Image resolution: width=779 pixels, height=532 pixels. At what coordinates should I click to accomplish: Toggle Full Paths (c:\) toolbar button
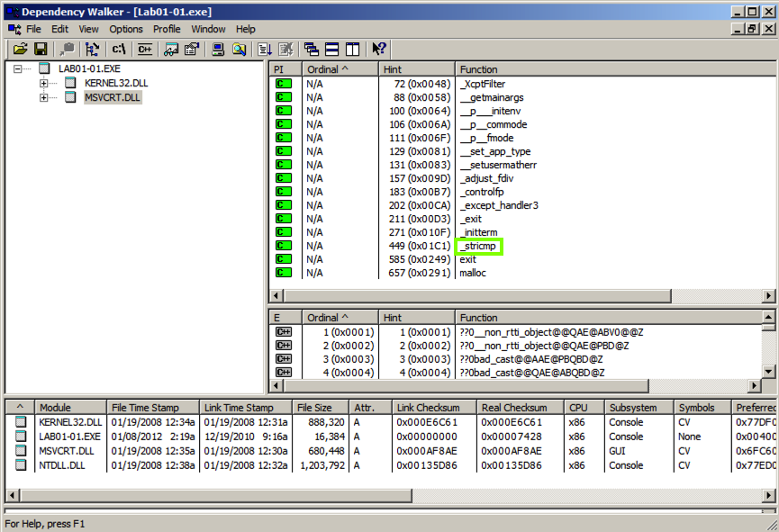tap(118, 49)
